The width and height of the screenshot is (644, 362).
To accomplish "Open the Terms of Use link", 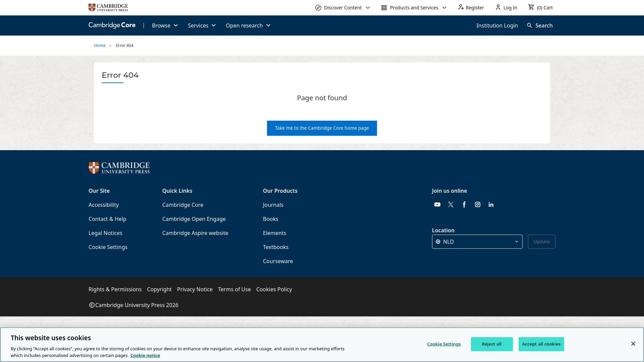I will pyautogui.click(x=234, y=289).
